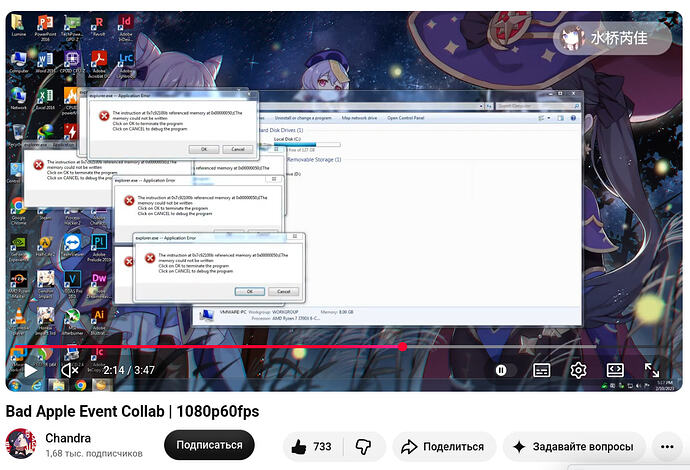Click the Search Computer field in Explorer

tap(538, 106)
